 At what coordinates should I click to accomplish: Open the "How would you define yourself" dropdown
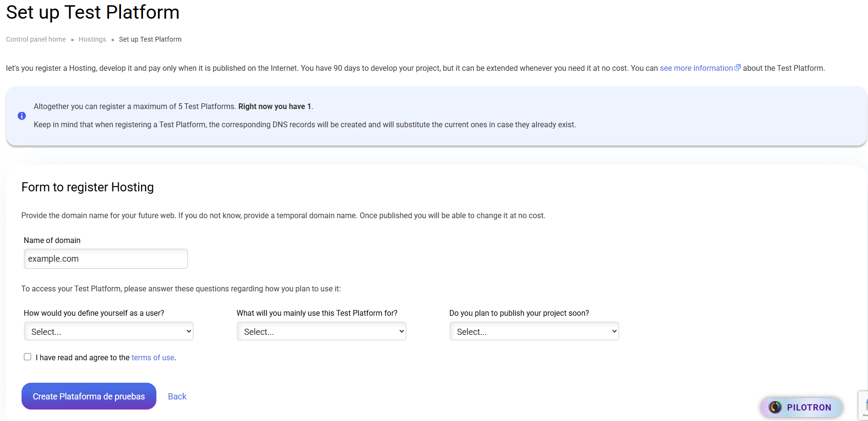pos(109,331)
